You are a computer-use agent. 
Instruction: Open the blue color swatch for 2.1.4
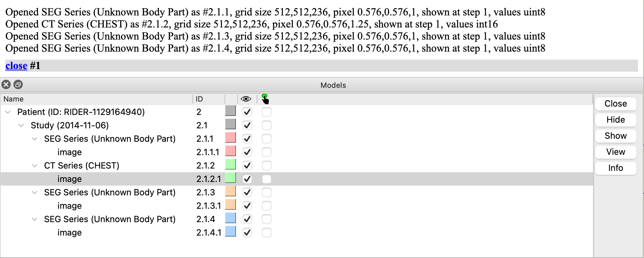[x=231, y=218]
